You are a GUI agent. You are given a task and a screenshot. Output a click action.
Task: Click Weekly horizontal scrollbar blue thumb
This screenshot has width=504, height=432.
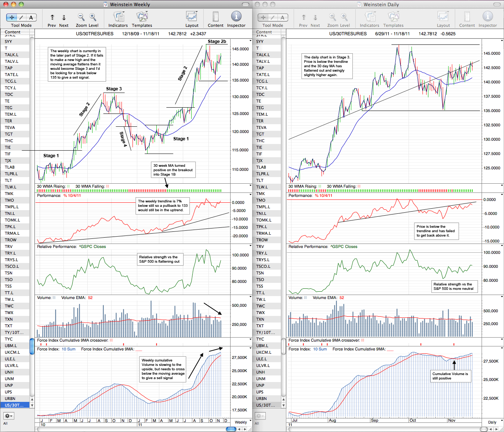point(231,429)
